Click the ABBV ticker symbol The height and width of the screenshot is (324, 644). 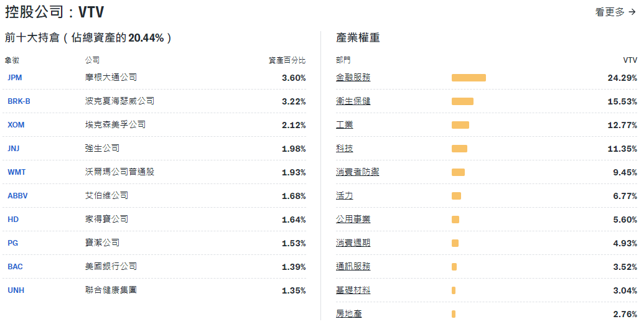17,196
